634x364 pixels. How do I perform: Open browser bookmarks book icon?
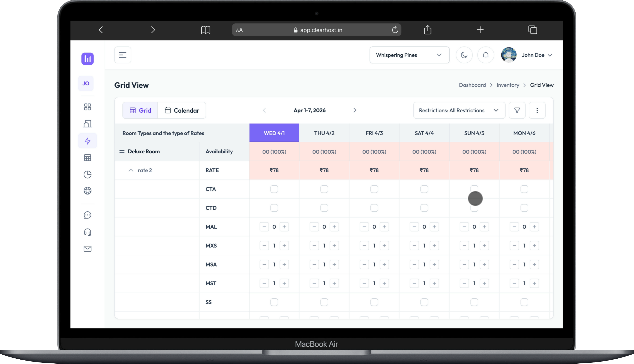point(205,30)
